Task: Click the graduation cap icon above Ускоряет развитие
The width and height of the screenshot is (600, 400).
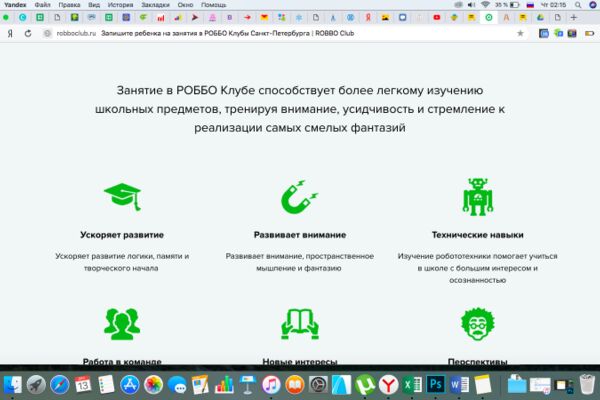Action: 122,197
